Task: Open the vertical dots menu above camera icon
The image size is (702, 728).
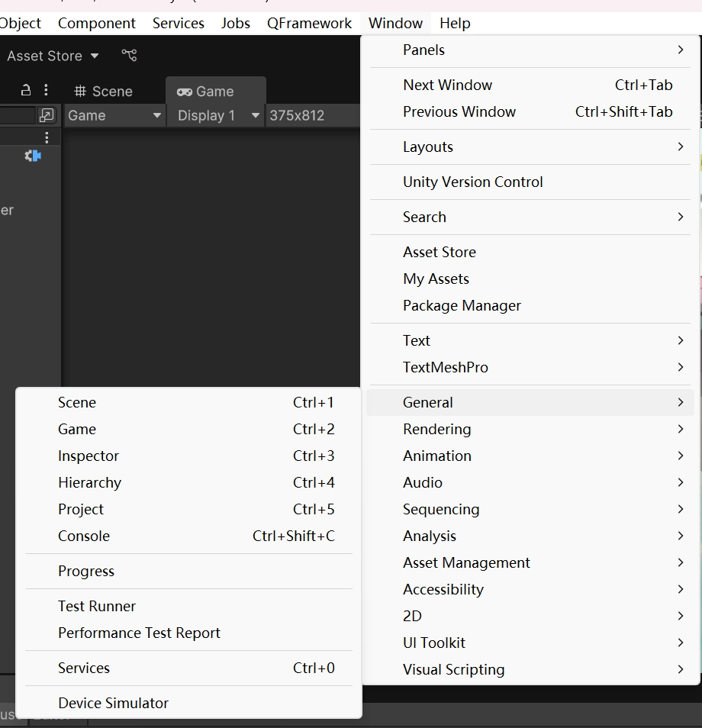Action: 47,137
